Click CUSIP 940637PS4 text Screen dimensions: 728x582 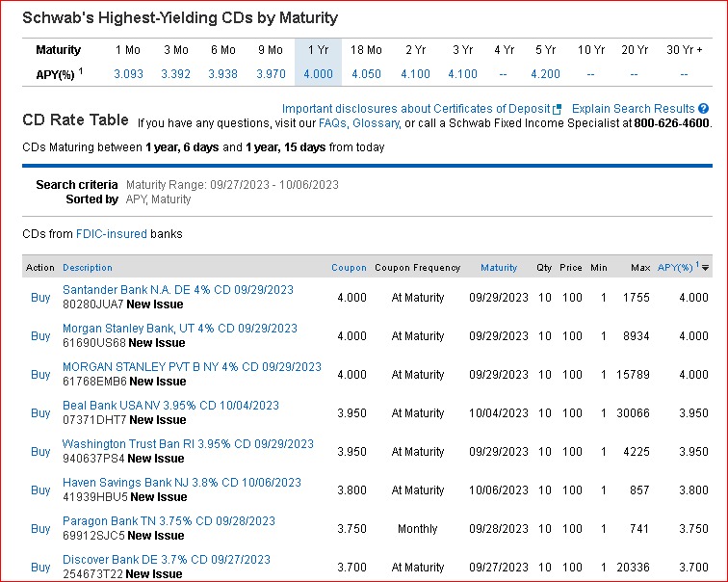click(93, 459)
